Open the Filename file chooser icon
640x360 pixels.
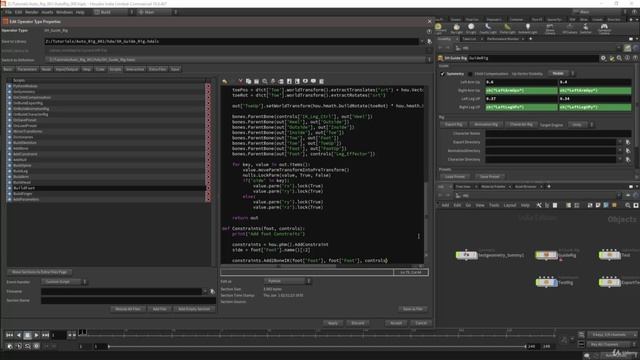point(212,291)
